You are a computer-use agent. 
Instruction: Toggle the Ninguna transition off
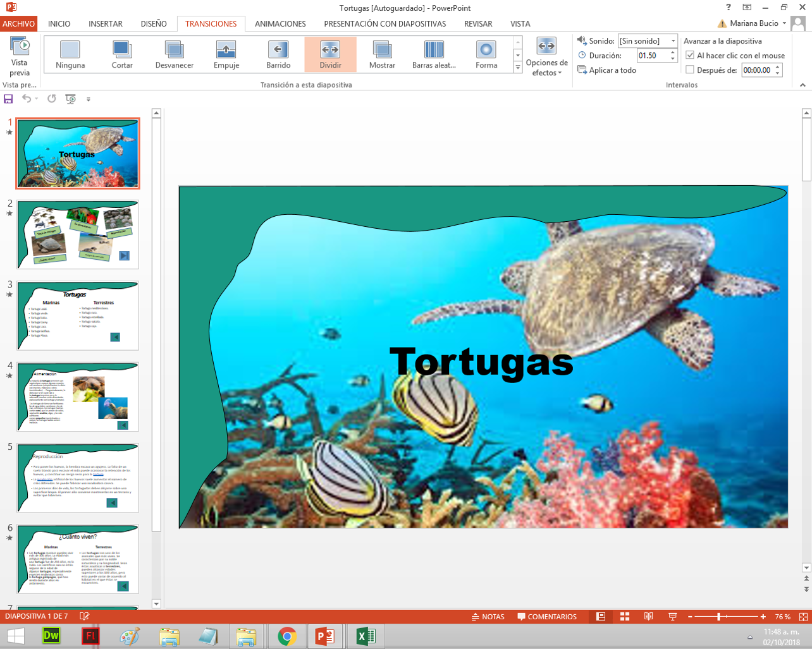(70, 54)
